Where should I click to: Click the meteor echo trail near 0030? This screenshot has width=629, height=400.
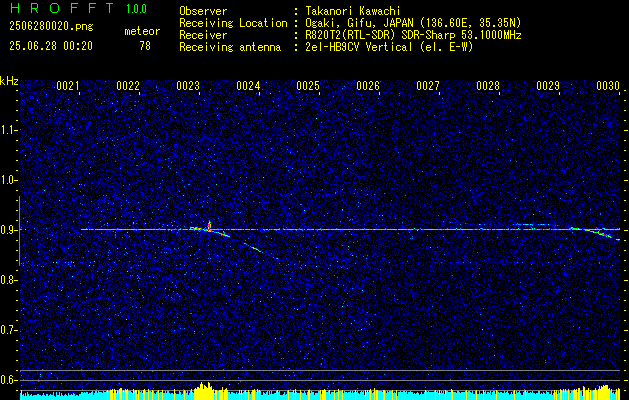click(x=597, y=233)
